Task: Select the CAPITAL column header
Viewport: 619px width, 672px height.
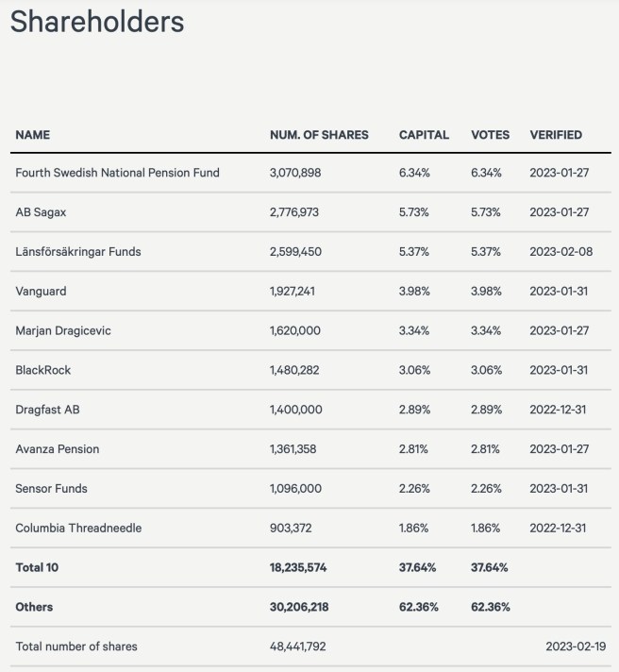Action: (x=424, y=135)
